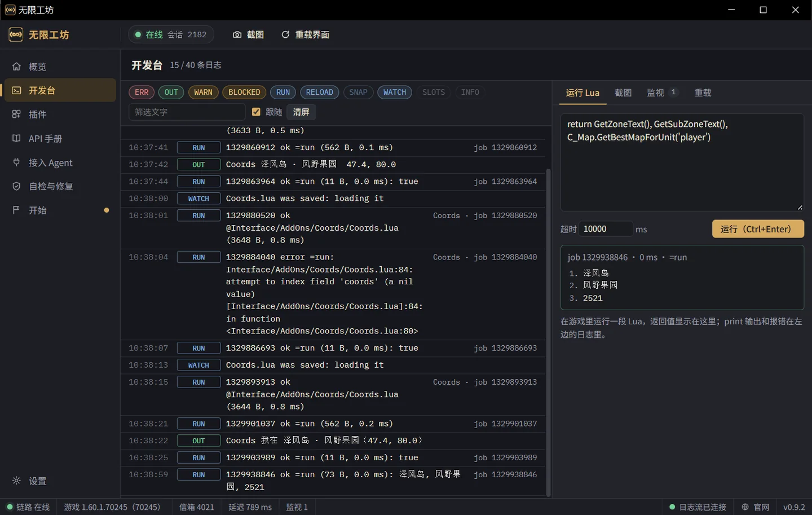Open the 开始 flag item
The height and width of the screenshot is (515, 812).
[60, 210]
